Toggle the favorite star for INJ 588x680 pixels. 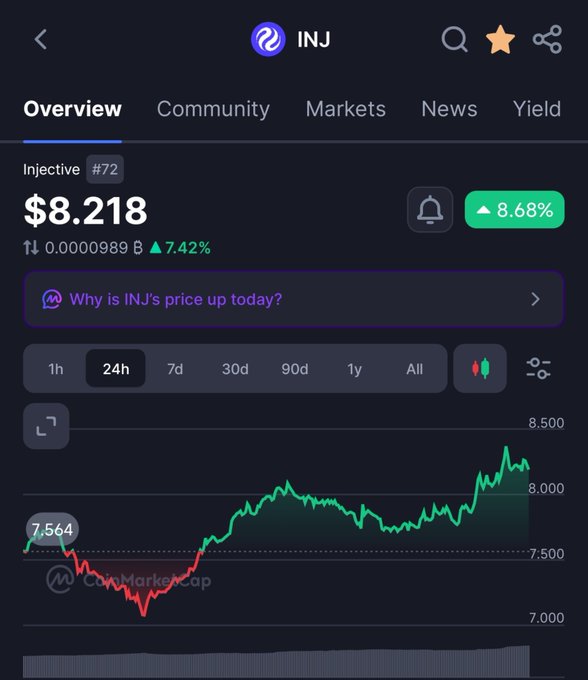pos(500,39)
